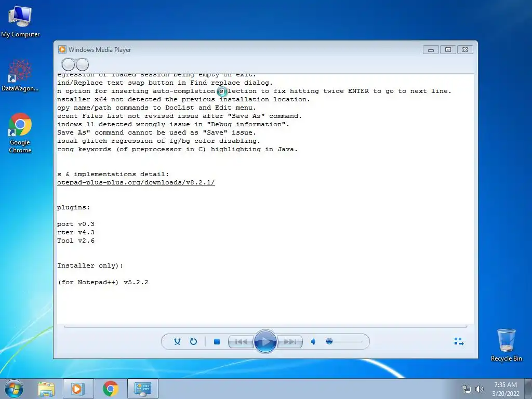Click the Find replace dialog swap button line

tap(165, 83)
